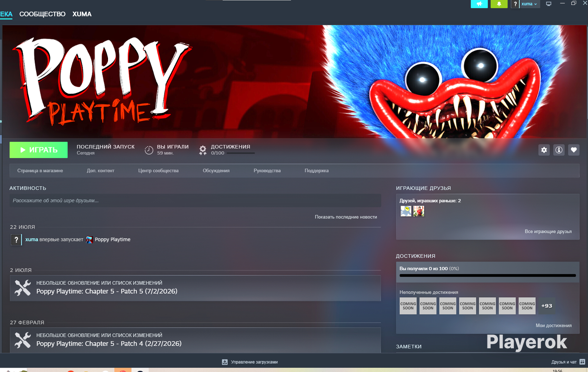Open the Доп. контент tab

point(101,171)
